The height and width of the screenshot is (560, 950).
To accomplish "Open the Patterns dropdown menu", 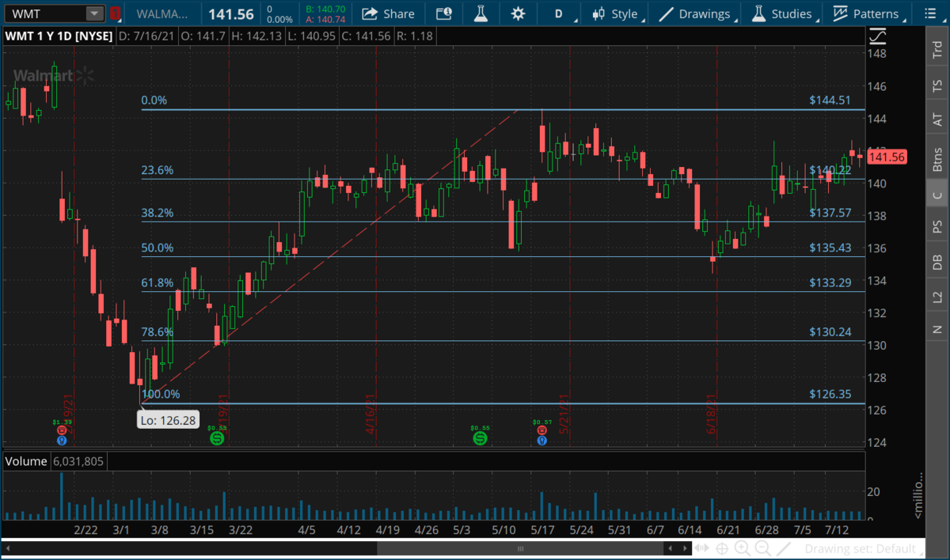I will click(867, 13).
